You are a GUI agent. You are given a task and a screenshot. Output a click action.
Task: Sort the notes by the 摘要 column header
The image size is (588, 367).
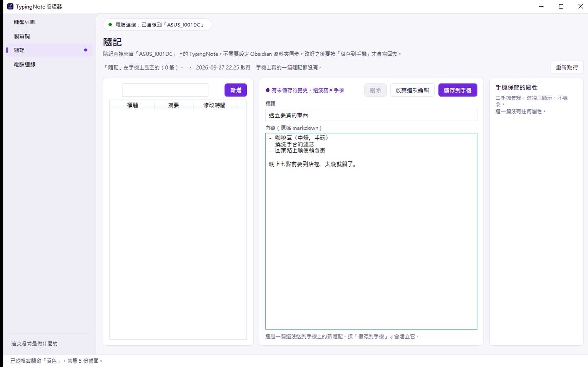173,105
